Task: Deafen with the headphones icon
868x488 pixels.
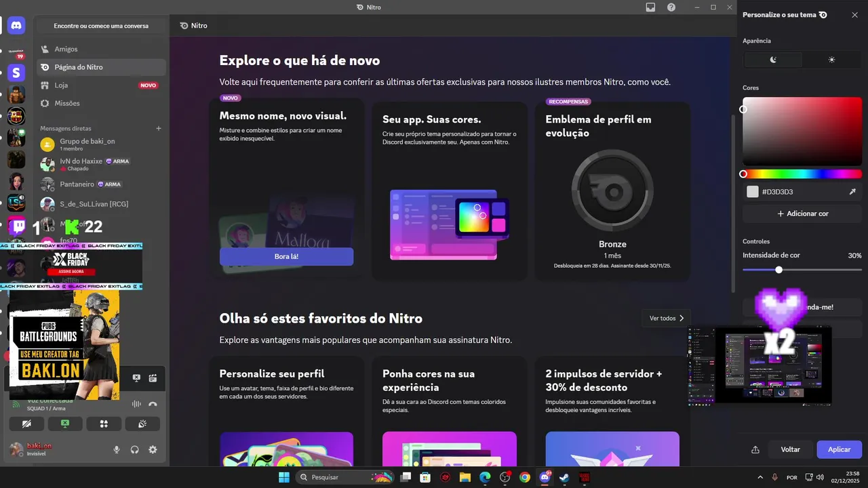Action: 135,449
